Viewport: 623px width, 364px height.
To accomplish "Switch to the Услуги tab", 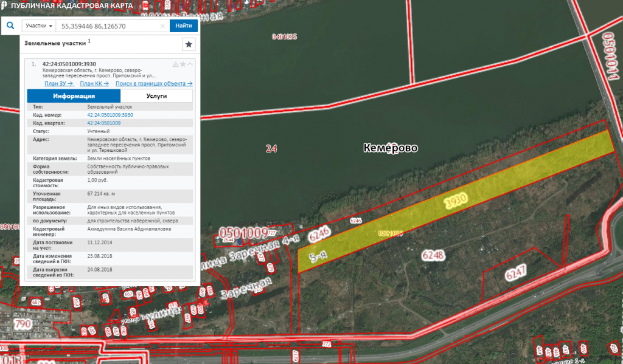I will coord(156,96).
